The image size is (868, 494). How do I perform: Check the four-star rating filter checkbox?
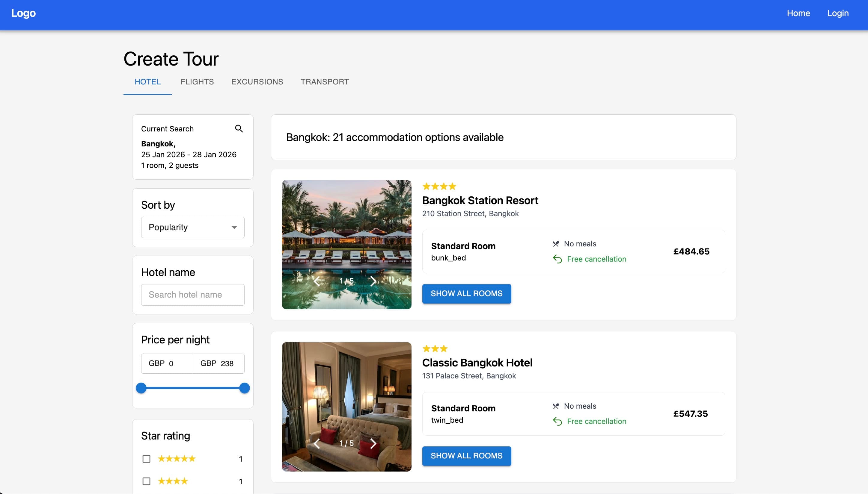pos(146,481)
